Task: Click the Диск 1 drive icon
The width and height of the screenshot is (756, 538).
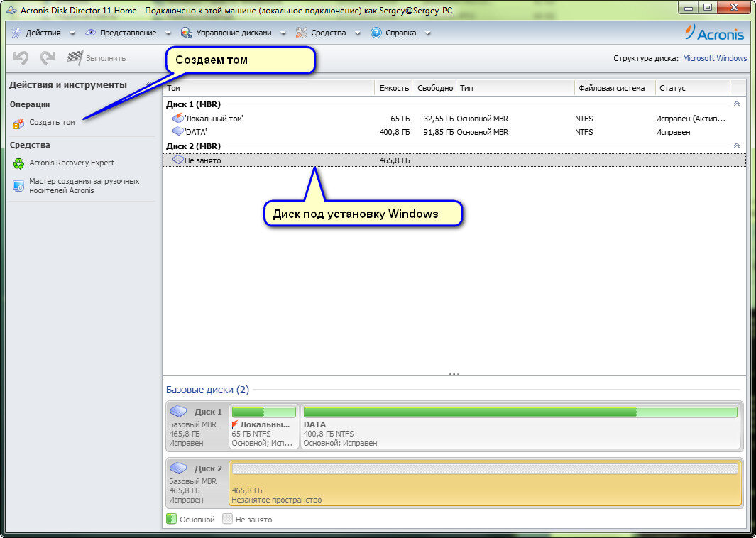Action: (178, 412)
